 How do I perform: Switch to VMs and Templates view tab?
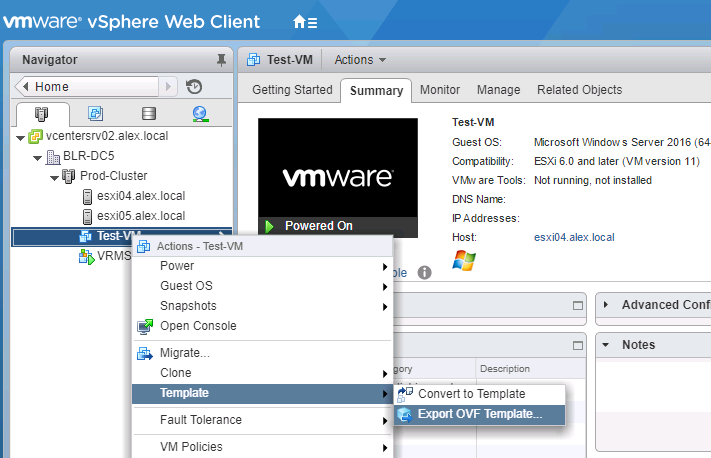point(95,113)
